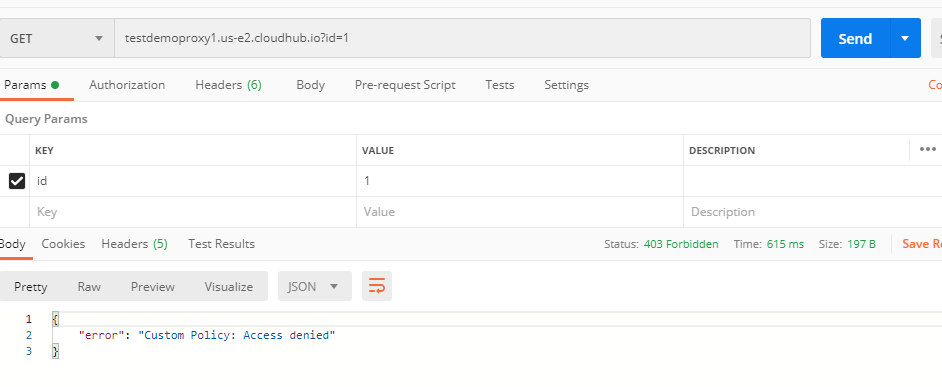
Task: Click the id key cell
Action: coord(193,181)
